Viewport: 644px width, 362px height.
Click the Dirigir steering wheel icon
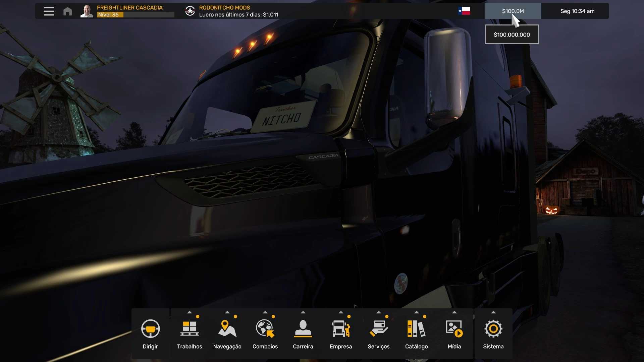tap(150, 329)
